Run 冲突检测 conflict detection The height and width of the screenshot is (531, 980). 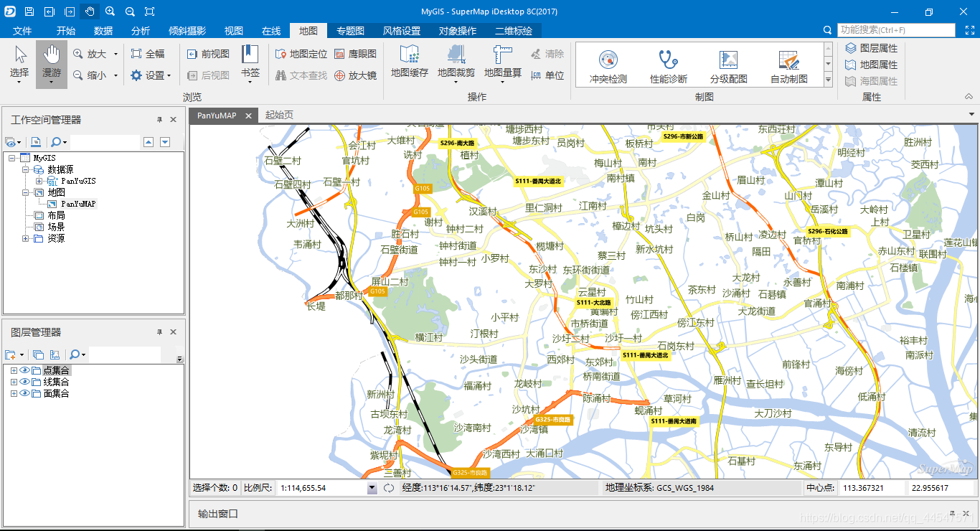pos(608,67)
